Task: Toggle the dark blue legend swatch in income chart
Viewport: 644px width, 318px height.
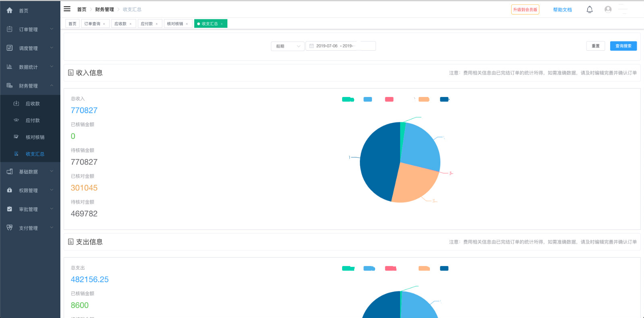Action: (444, 99)
